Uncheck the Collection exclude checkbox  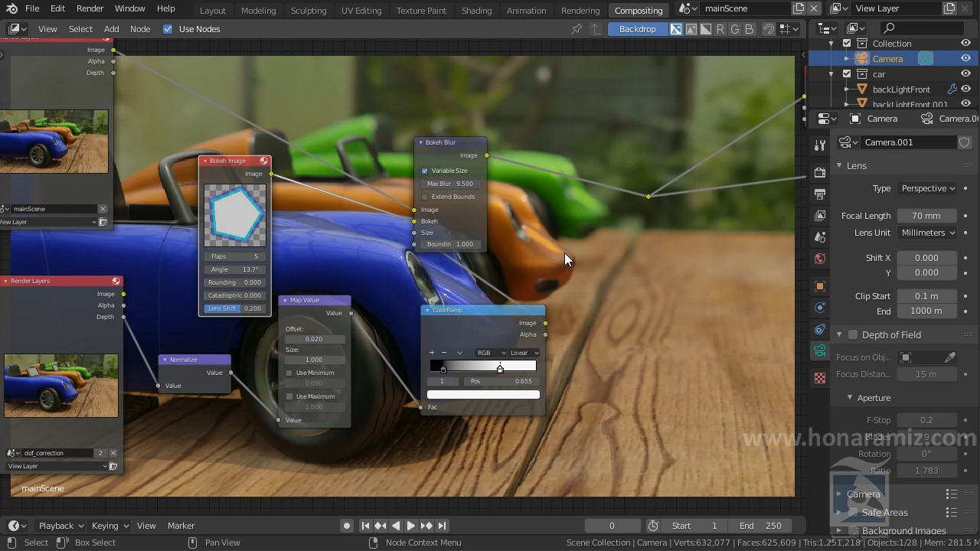847,44
